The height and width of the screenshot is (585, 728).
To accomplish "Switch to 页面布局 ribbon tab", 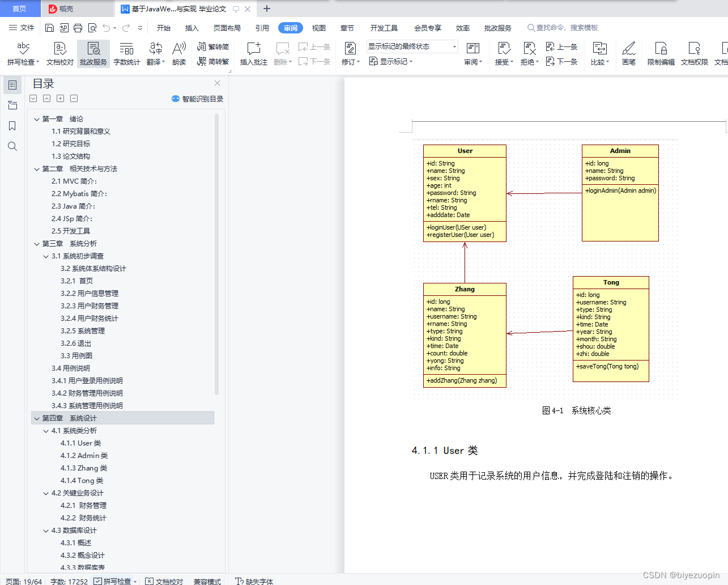I will (227, 28).
